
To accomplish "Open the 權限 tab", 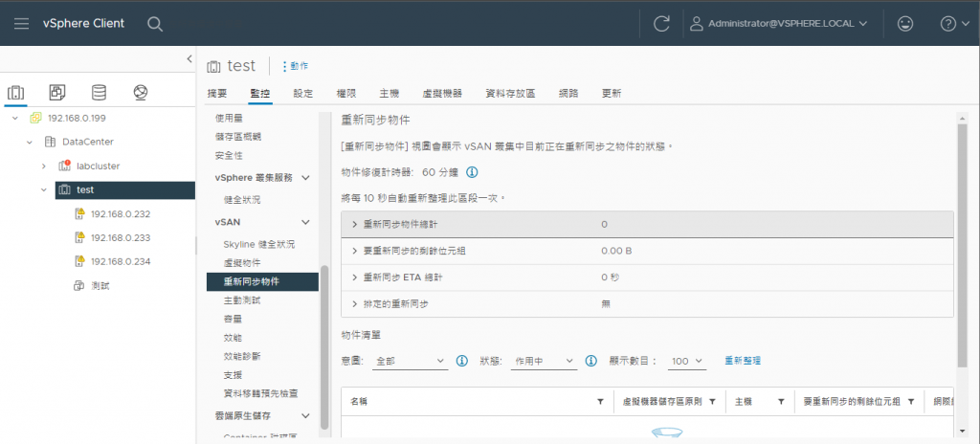I will [x=345, y=94].
